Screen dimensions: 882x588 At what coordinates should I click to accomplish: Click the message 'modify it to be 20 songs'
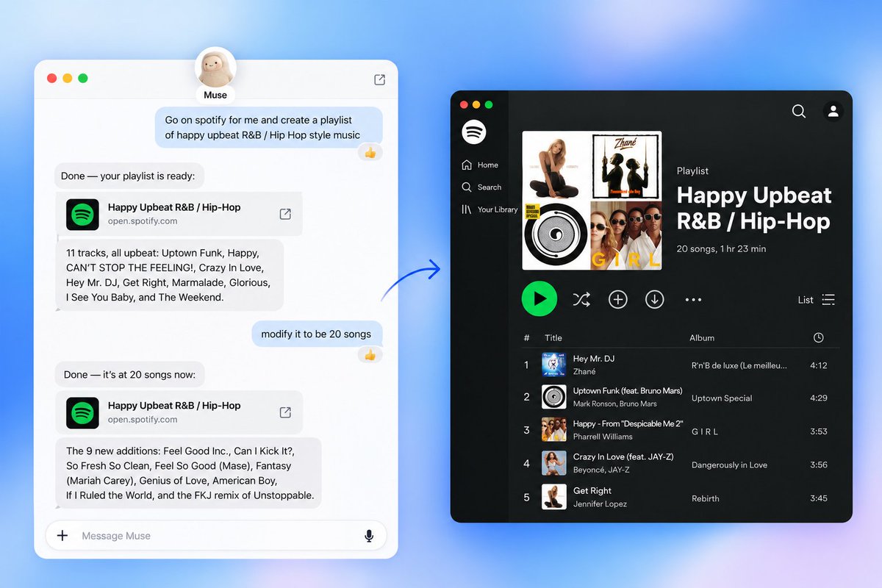click(317, 334)
